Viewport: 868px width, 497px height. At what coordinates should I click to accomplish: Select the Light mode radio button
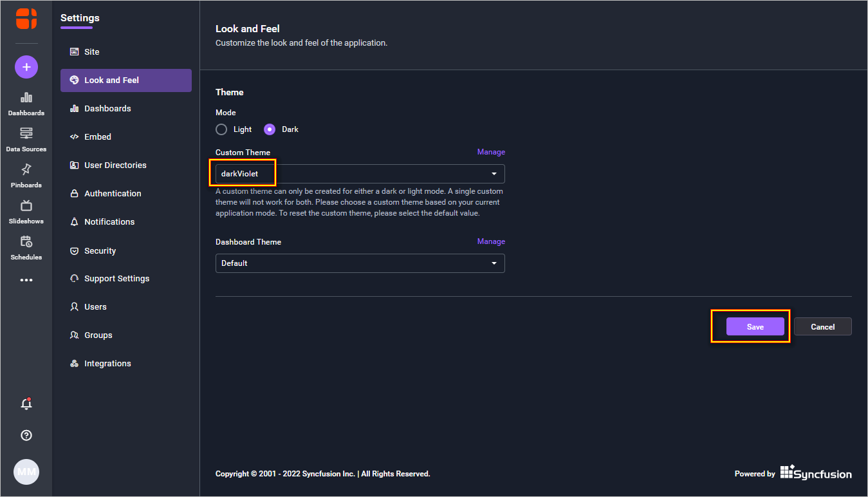[x=221, y=129]
